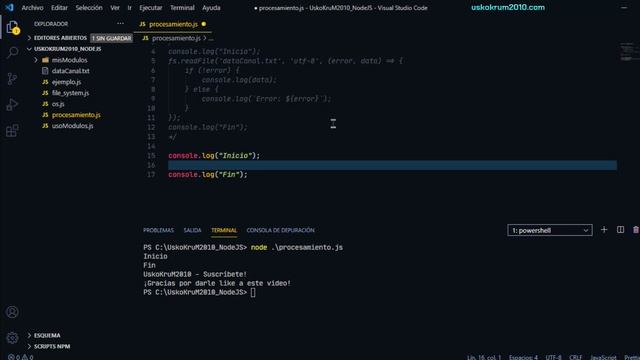
Task: Collapse the USKOKRUM2010_NODEJS folder section
Action: point(67,49)
